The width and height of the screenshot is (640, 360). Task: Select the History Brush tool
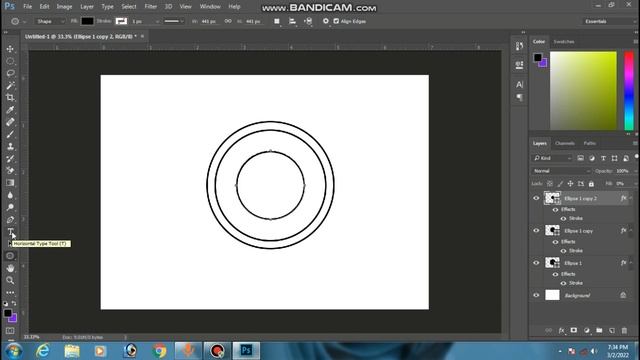(x=10, y=159)
